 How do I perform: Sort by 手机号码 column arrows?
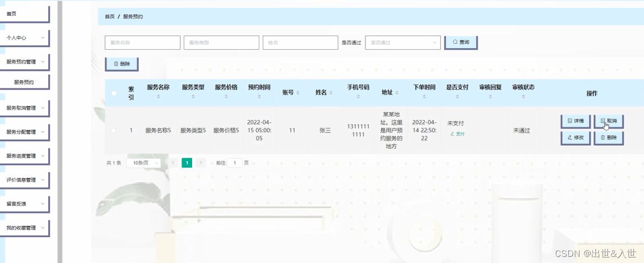(358, 96)
